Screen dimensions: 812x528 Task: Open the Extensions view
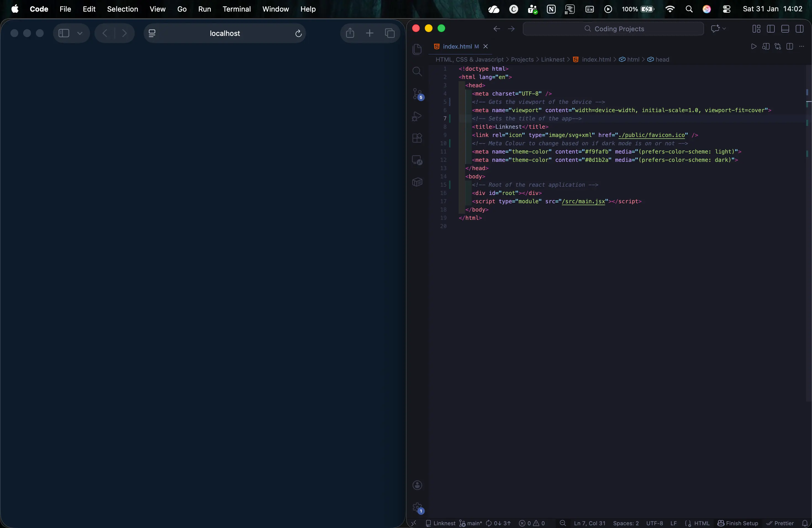[x=417, y=138]
